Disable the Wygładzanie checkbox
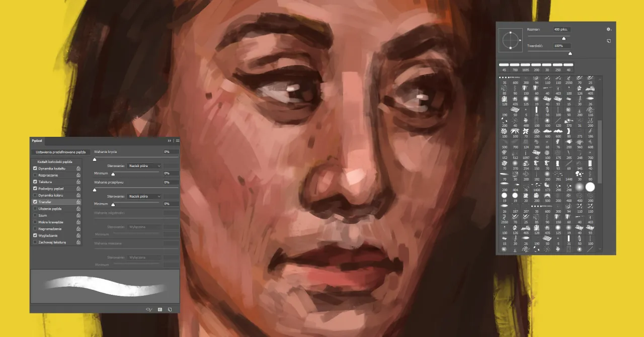644x337 pixels. [x=35, y=235]
